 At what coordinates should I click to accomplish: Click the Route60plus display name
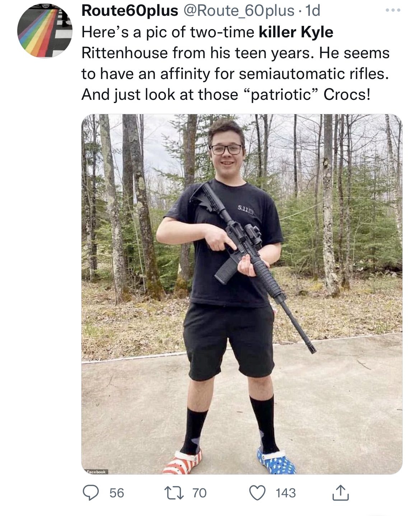[130, 10]
